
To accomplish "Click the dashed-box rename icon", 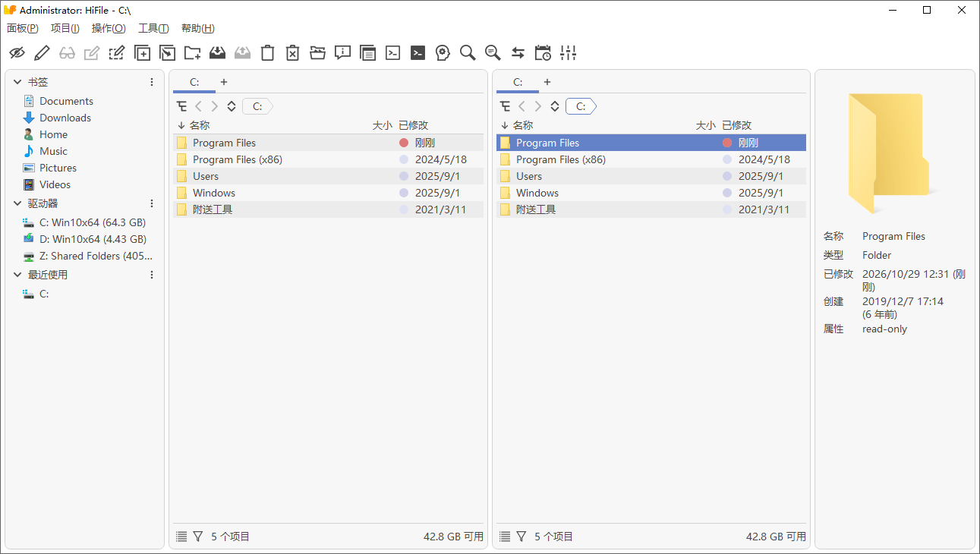I will pyautogui.click(x=117, y=52).
